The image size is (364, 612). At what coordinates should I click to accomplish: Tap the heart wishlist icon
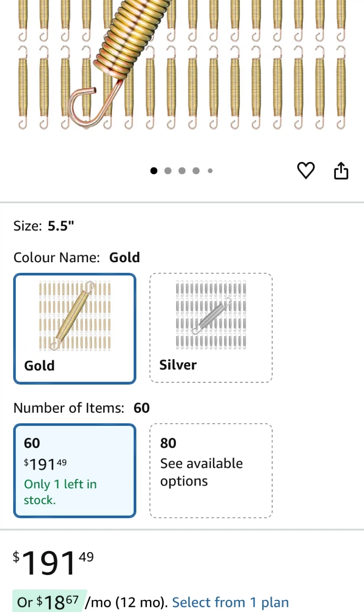(x=306, y=171)
